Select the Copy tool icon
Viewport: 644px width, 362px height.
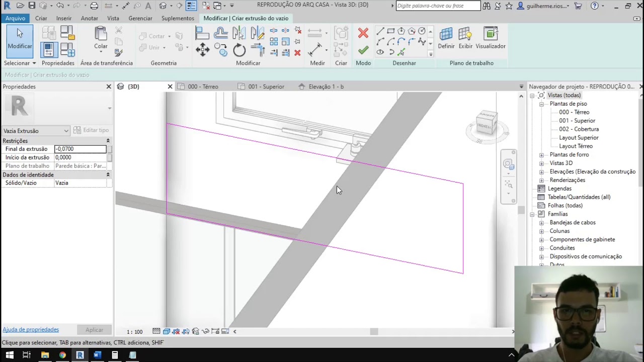(221, 49)
